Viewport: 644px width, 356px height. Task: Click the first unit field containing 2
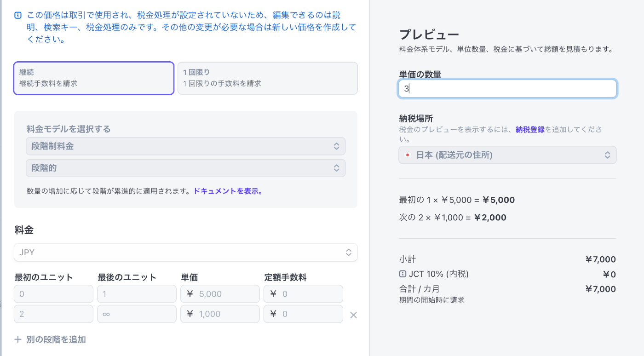tap(53, 314)
